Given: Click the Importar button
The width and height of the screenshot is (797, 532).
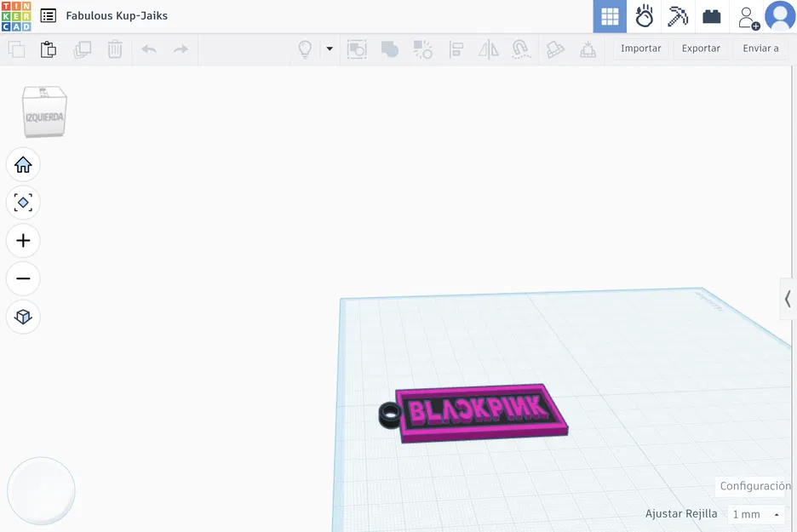Looking at the screenshot, I should pos(639,49).
